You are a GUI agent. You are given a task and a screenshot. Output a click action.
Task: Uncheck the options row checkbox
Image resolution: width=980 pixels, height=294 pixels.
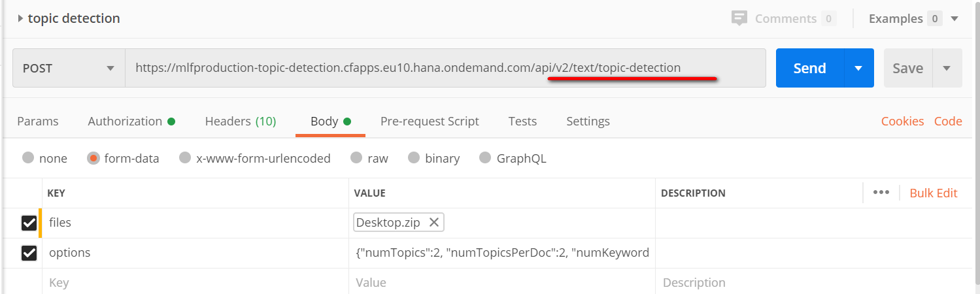[29, 253]
